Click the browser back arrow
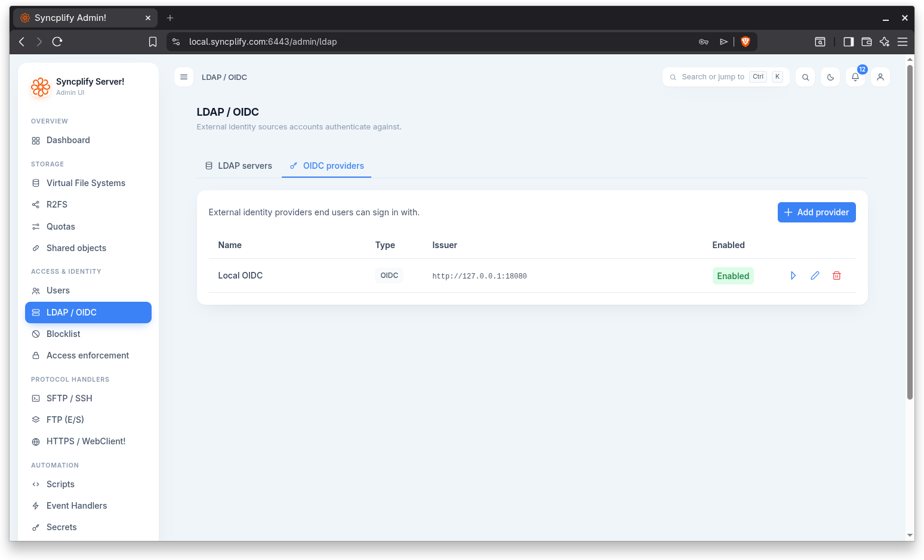 pyautogui.click(x=21, y=42)
